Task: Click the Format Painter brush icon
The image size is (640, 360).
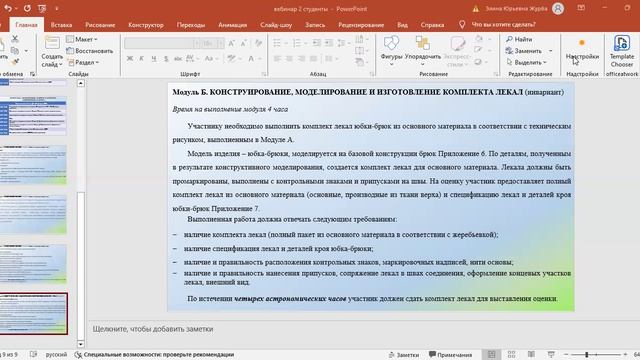Action: tap(15, 62)
